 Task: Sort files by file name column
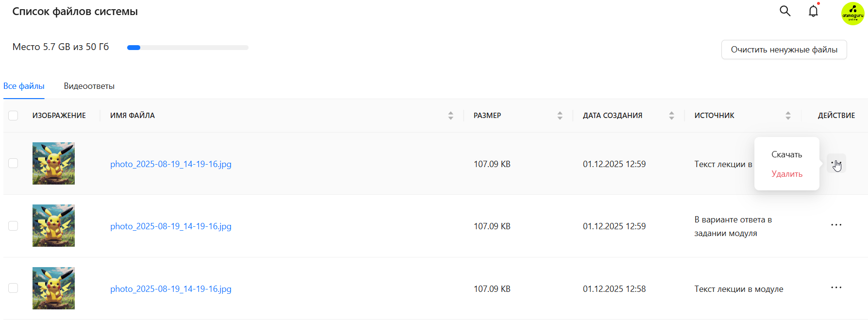pos(451,116)
